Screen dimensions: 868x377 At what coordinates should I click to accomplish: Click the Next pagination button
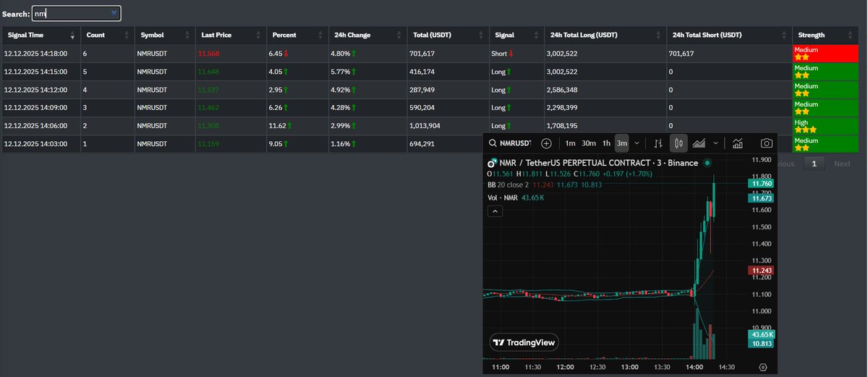(842, 164)
